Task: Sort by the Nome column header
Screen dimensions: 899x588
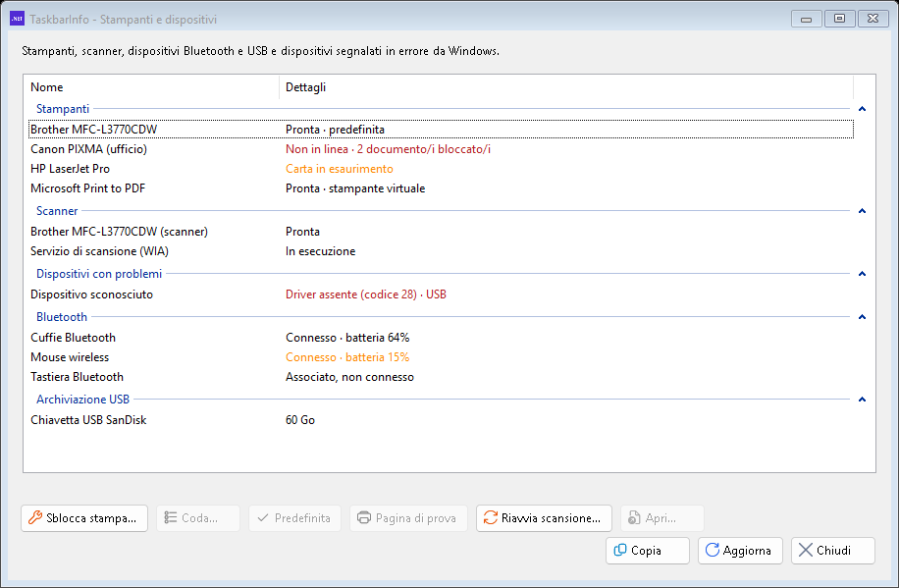Action: 151,87
